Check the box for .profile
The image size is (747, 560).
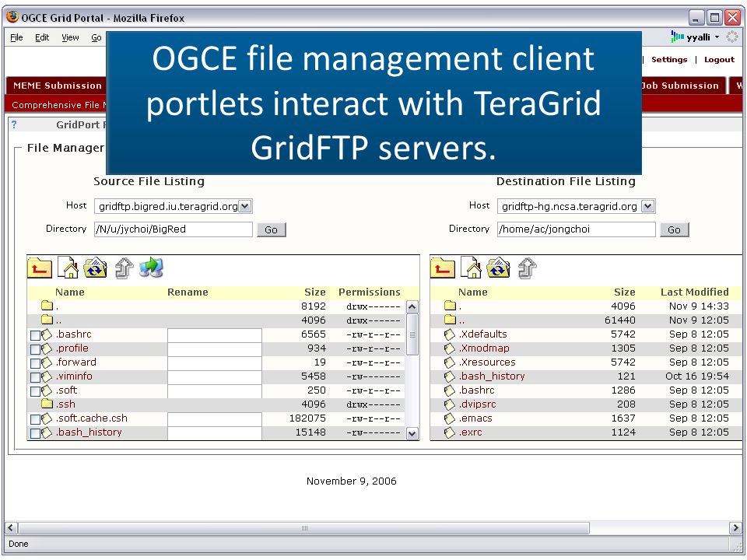click(35, 349)
